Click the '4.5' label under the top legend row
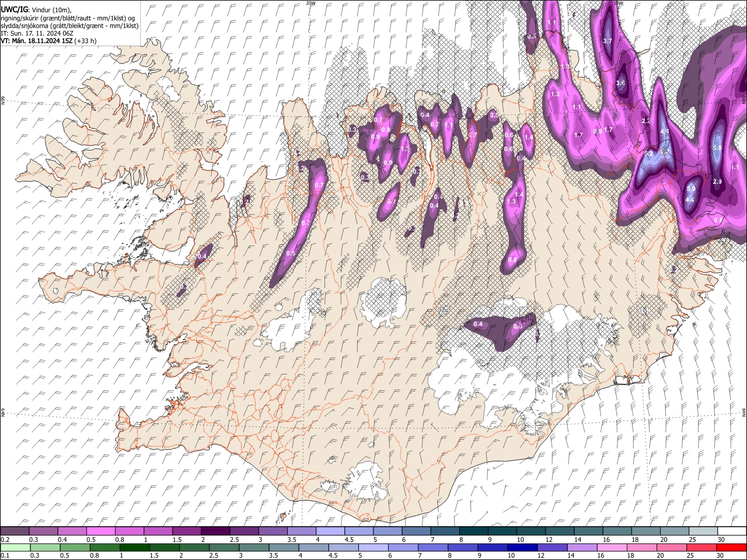Image resolution: width=747 pixels, height=560 pixels. click(x=349, y=540)
